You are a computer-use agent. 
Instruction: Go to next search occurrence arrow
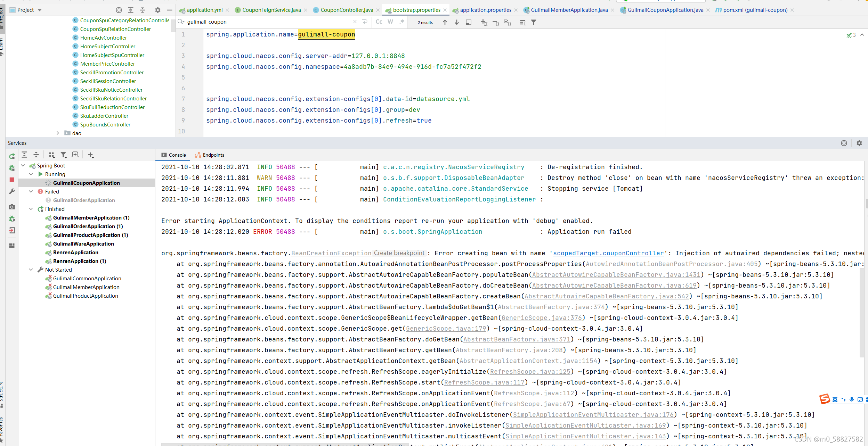(457, 22)
